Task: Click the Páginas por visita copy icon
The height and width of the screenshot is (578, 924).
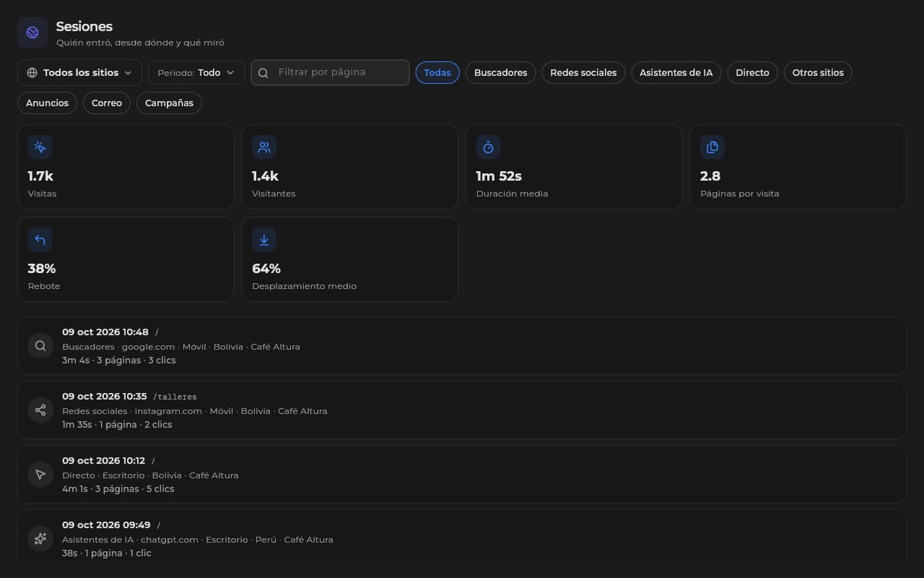Action: pyautogui.click(x=712, y=147)
